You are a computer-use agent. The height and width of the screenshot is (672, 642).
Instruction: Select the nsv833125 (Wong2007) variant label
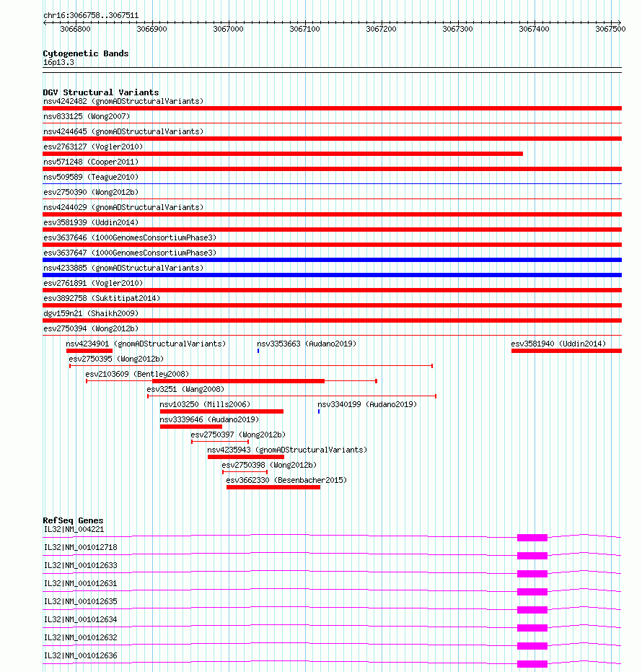tap(87, 116)
